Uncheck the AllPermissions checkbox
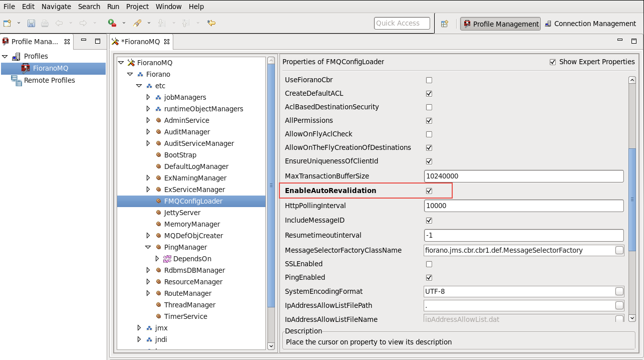Screen dimensions: 644x360 429,121
